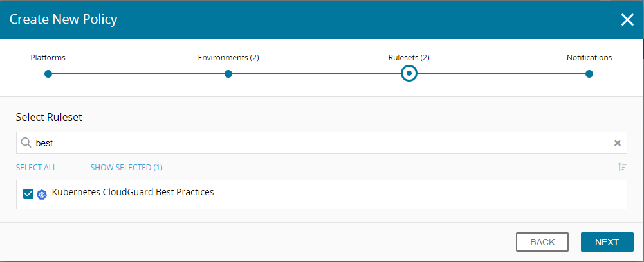Close the Create New Policy dialog
The height and width of the screenshot is (262, 644).
[627, 19]
